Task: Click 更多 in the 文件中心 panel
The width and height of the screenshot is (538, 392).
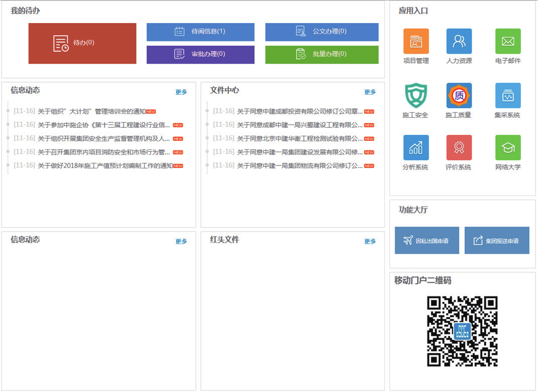Action: [370, 92]
